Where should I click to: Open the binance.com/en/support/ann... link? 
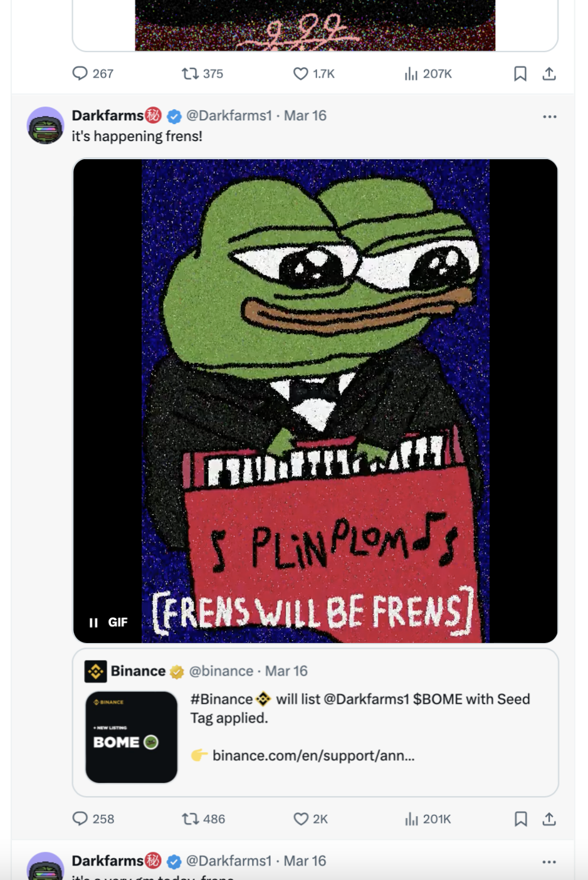coord(313,755)
